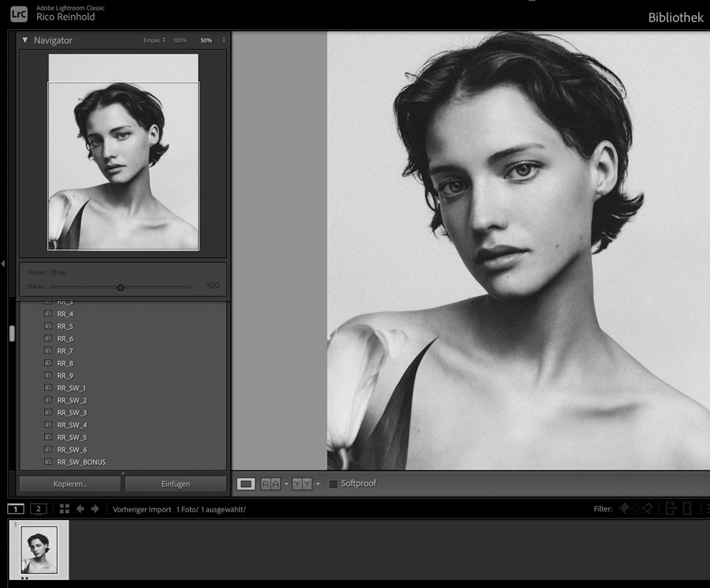Switch to Compare view
The width and height of the screenshot is (710, 588).
click(x=269, y=483)
